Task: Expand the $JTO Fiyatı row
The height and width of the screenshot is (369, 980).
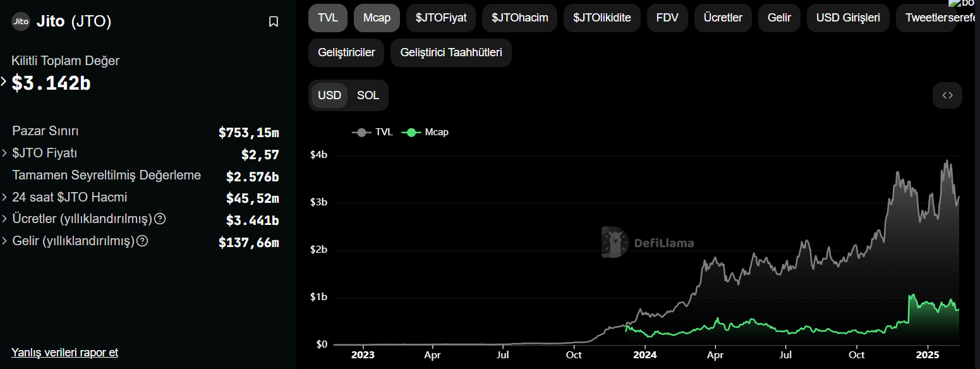Action: 4,153
